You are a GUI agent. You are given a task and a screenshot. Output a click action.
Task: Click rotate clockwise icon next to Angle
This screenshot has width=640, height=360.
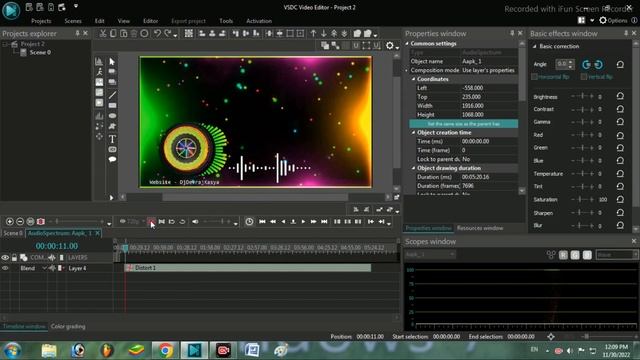point(598,64)
